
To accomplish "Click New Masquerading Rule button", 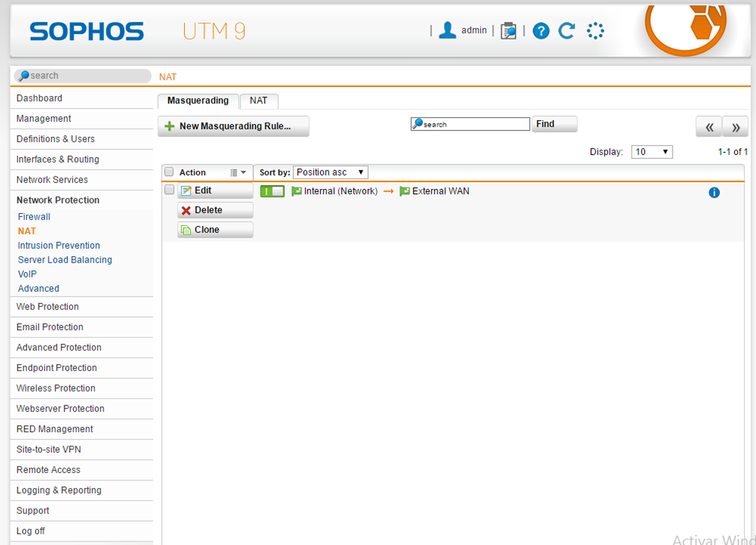I will (x=233, y=126).
